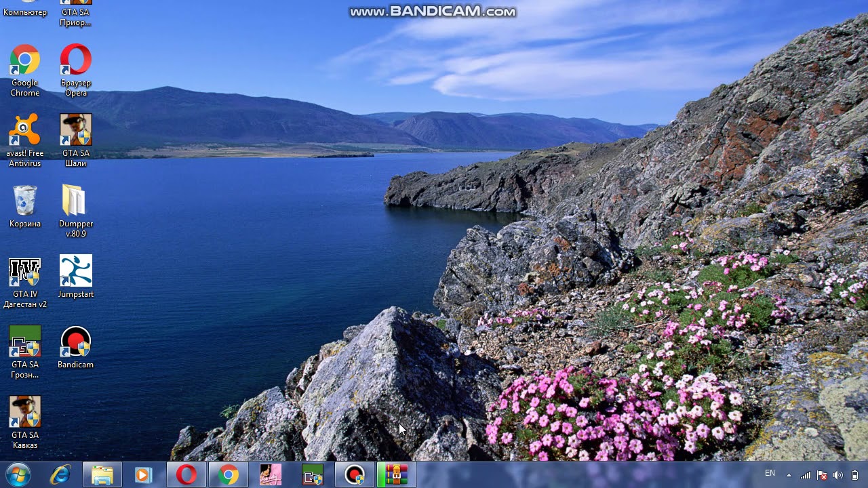Open the Dumpper v.80.9 folder
This screenshot has height=488, width=868.
[x=76, y=211]
